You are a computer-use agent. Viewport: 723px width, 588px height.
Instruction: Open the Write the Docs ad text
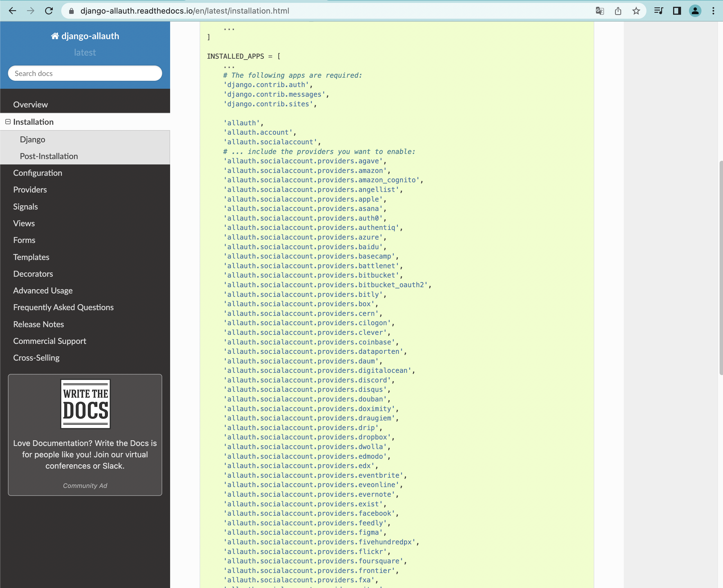pos(85,454)
